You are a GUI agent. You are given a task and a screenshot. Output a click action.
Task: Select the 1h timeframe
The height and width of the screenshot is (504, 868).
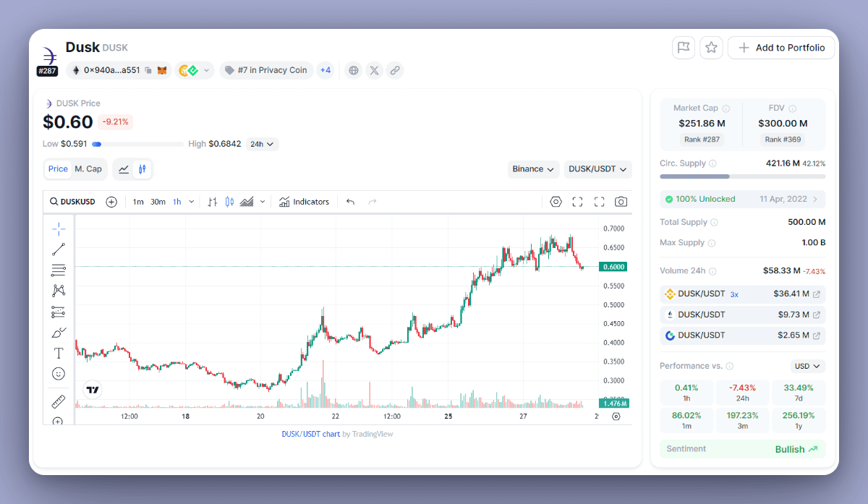(176, 202)
